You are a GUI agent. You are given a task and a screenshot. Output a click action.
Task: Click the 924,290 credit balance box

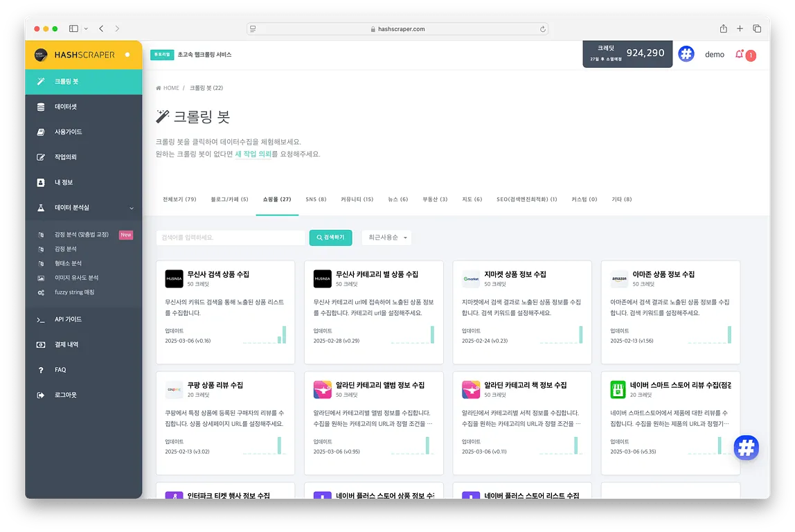[627, 54]
